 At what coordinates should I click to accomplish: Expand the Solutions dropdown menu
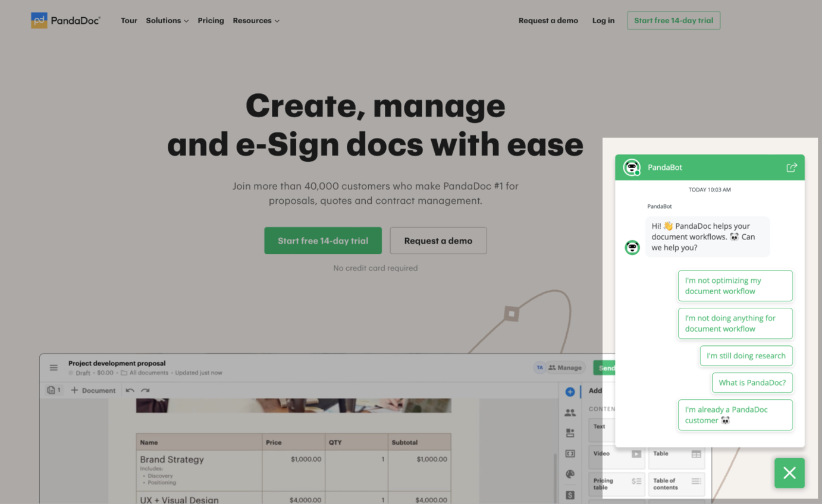tap(167, 20)
